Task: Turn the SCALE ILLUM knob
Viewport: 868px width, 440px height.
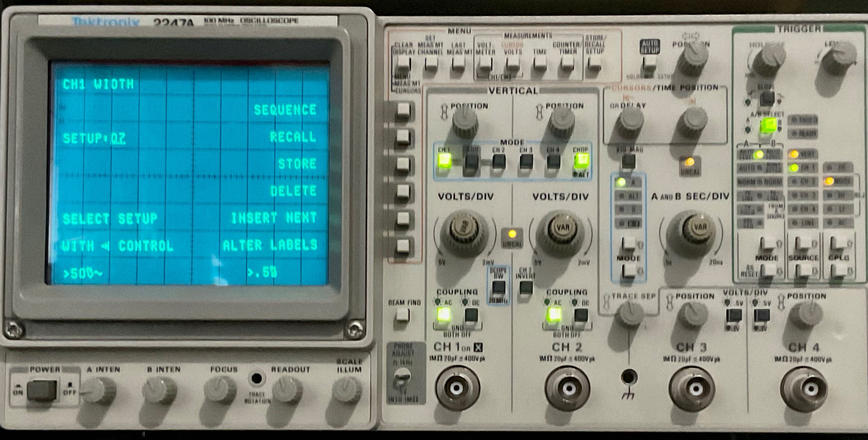Action: [347, 390]
